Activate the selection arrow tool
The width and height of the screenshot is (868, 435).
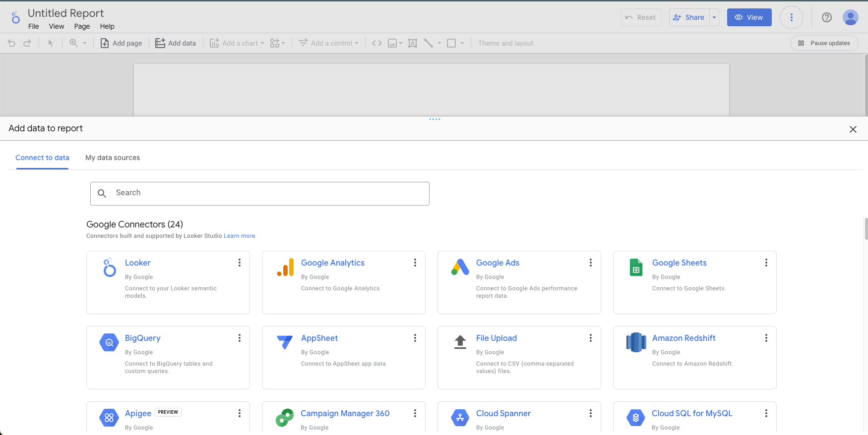(50, 43)
